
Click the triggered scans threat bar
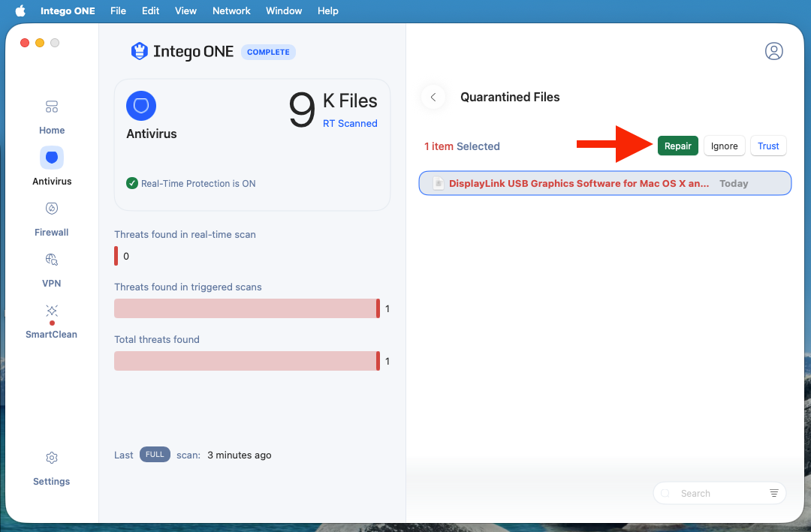247,308
